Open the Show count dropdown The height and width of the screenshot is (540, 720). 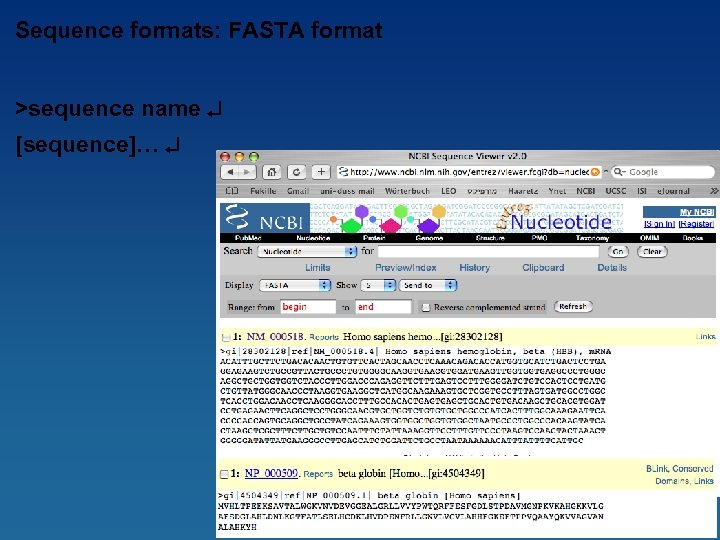coord(378,285)
